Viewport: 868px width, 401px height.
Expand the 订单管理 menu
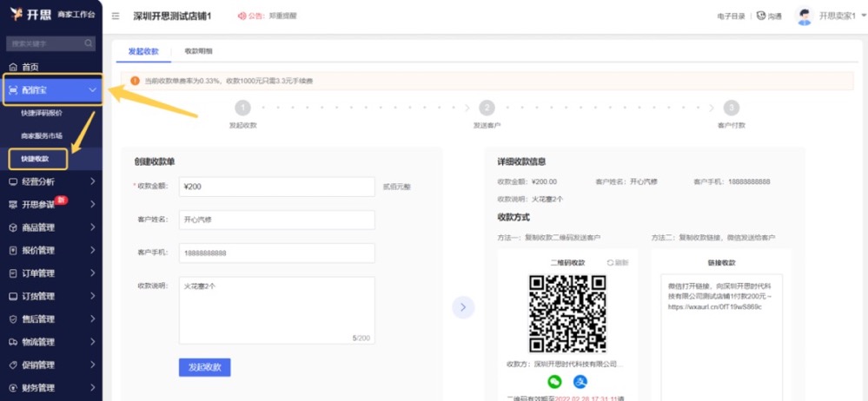coord(51,273)
